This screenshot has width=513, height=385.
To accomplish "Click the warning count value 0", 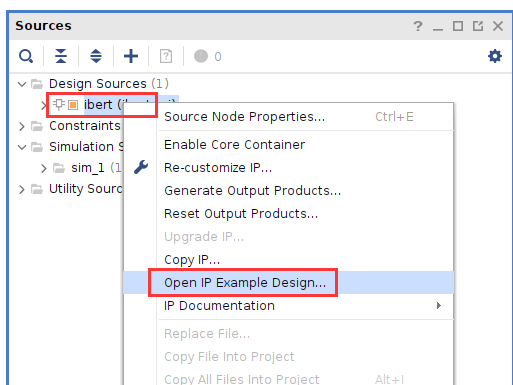I will [218, 57].
